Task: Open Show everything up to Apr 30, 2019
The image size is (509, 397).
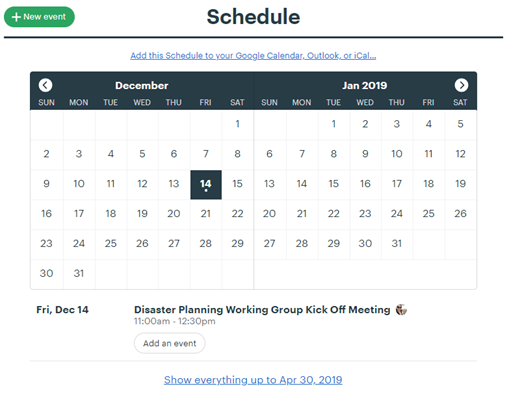Action: click(253, 380)
